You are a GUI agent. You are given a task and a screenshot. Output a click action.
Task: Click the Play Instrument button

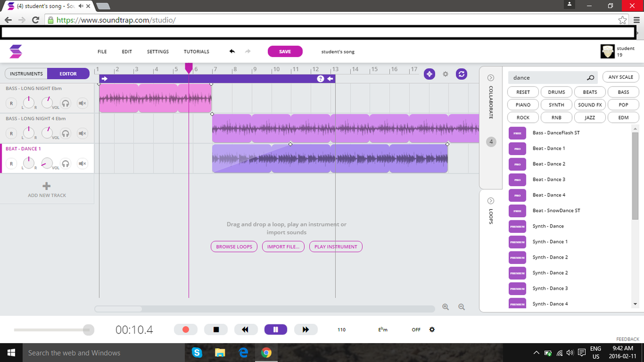(x=336, y=247)
